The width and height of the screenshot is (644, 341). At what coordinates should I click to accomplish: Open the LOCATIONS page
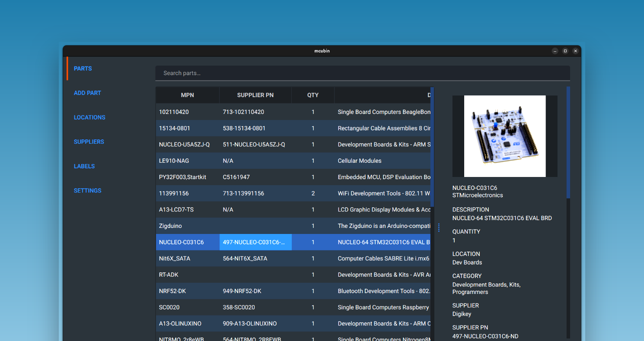(x=89, y=117)
